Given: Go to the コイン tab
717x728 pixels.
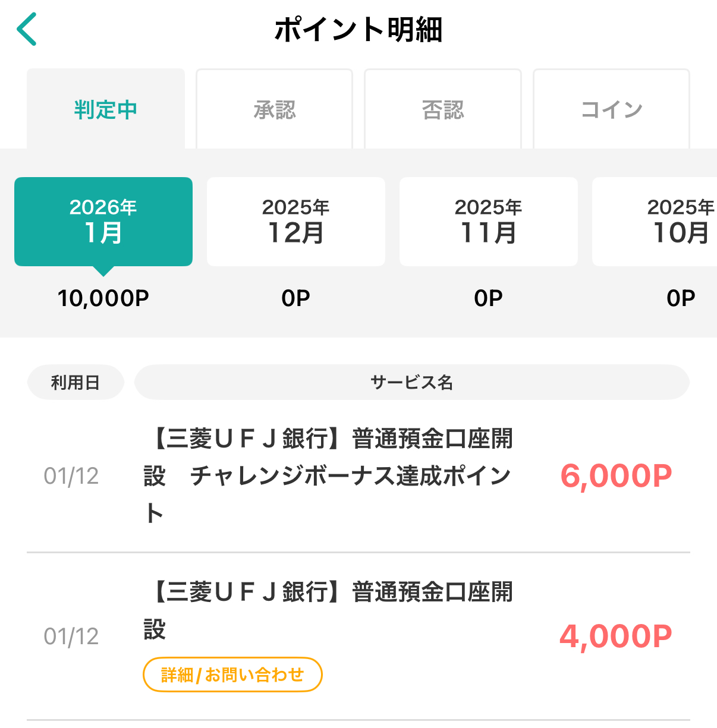Looking at the screenshot, I should point(611,110).
